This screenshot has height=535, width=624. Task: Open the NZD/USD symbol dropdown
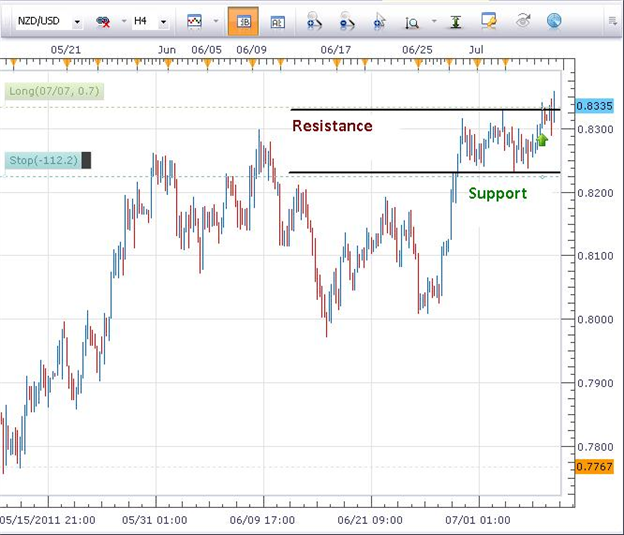77,22
